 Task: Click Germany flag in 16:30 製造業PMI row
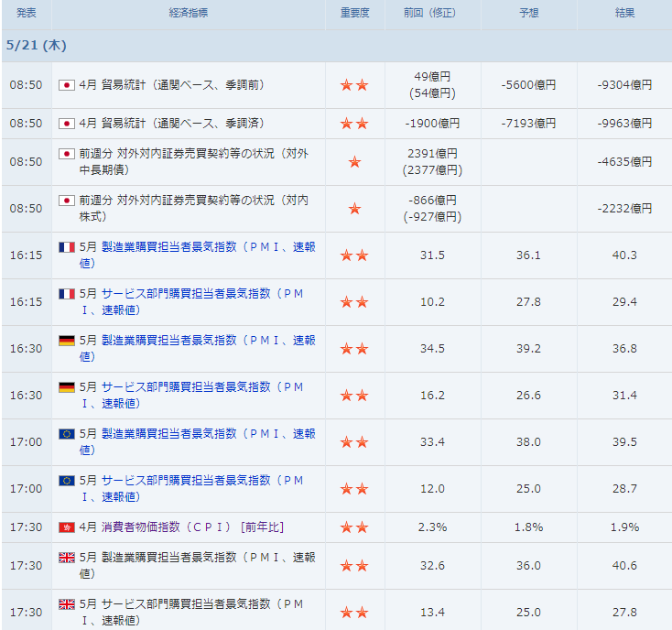[67, 341]
